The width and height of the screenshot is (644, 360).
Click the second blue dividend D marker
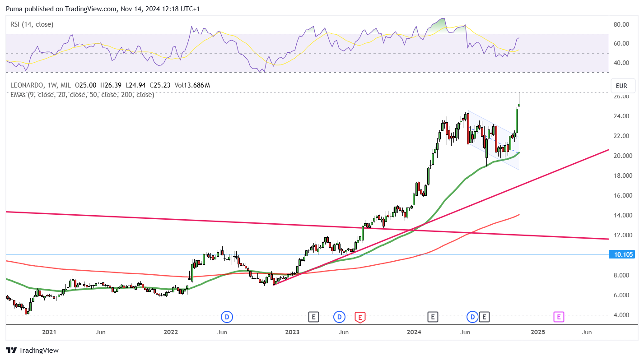pos(339,317)
